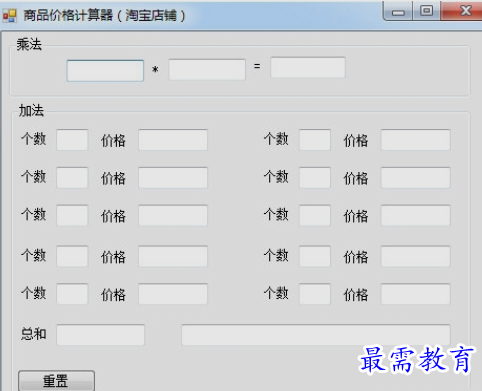Select the 乘法 result field after equals sign
482x391 pixels.
click(x=308, y=68)
